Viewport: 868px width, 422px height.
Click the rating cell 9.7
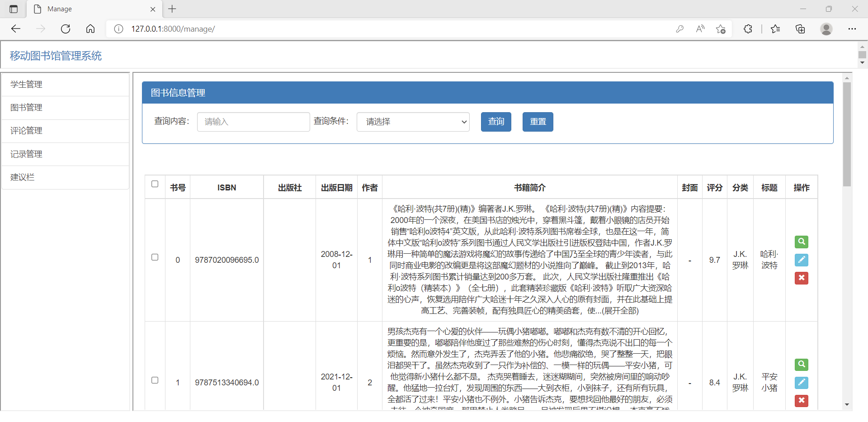[x=715, y=260]
